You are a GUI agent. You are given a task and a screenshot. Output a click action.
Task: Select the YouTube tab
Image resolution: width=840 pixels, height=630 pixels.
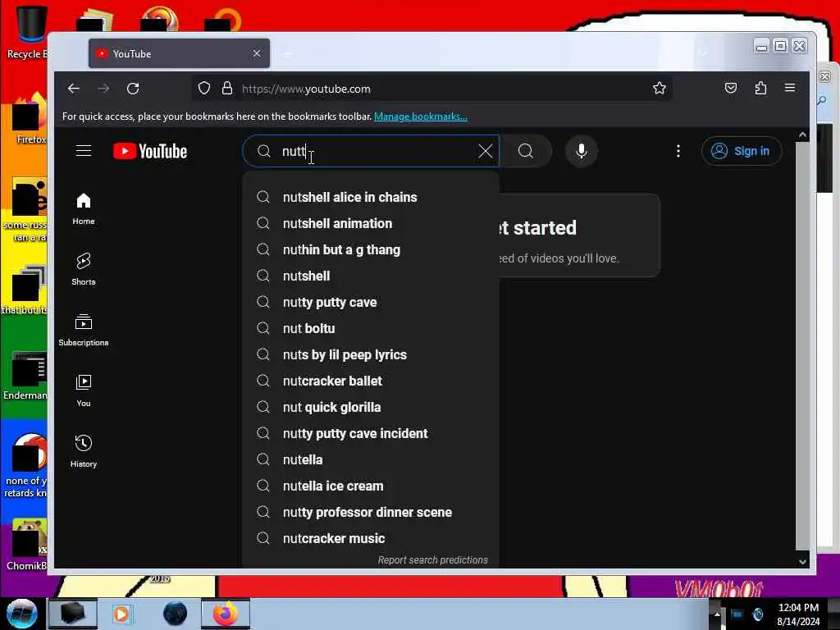point(180,53)
